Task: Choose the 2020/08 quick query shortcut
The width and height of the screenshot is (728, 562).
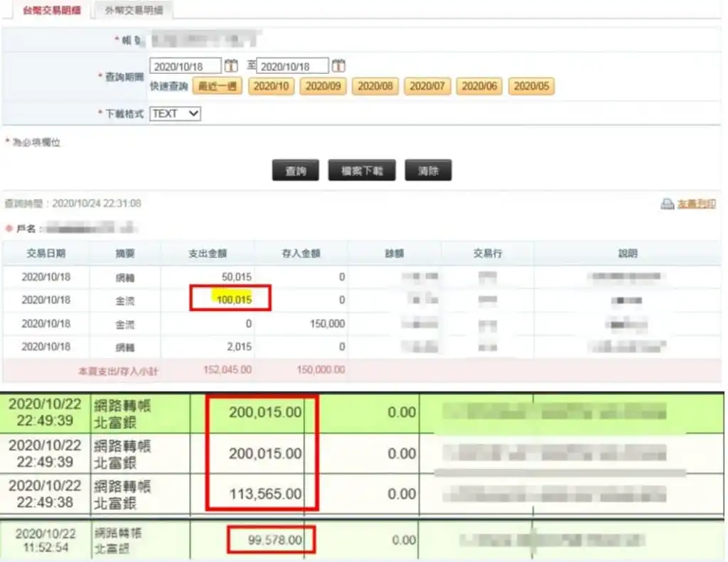Action: click(x=375, y=85)
